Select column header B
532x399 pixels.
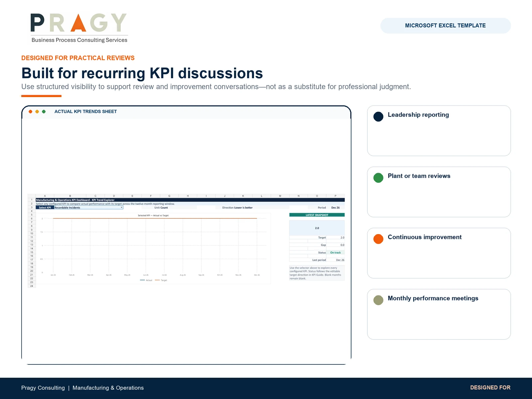point(70,196)
